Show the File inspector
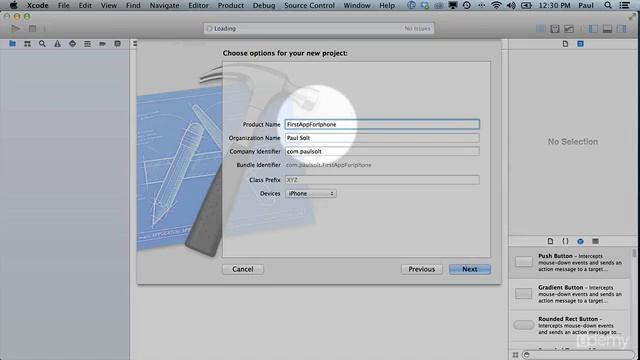640x360 pixels. pos(565,44)
